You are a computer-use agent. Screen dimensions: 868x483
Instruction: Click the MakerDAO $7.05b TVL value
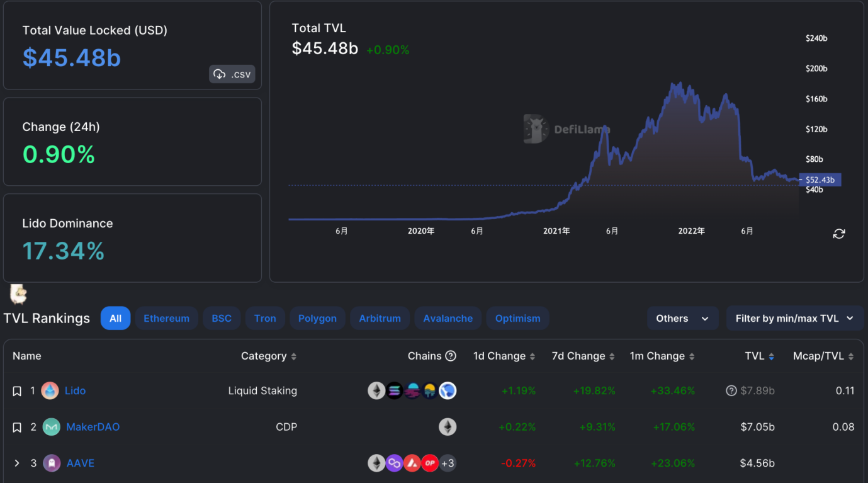pos(758,427)
